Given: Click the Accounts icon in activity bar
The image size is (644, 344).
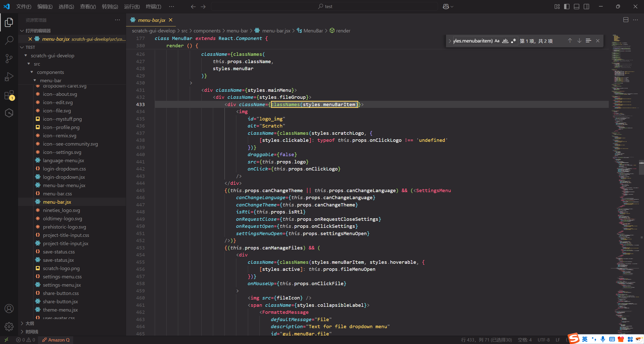Looking at the screenshot, I should click(9, 309).
